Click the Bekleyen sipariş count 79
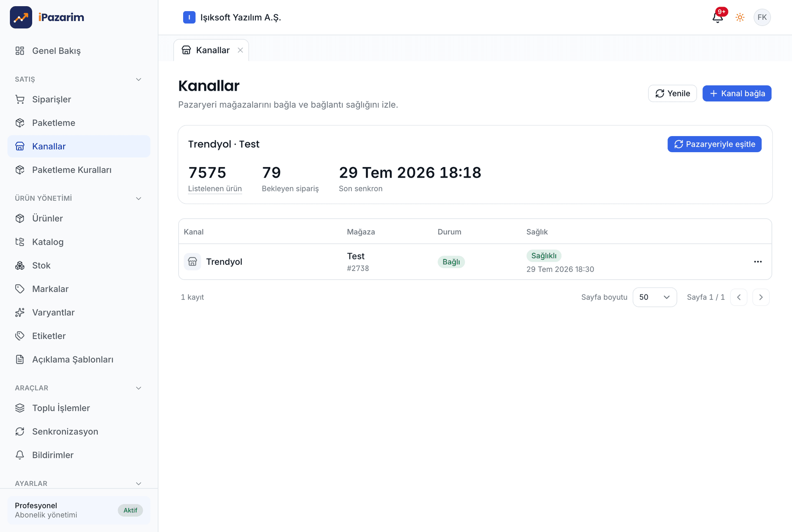The image size is (792, 532). click(x=271, y=172)
